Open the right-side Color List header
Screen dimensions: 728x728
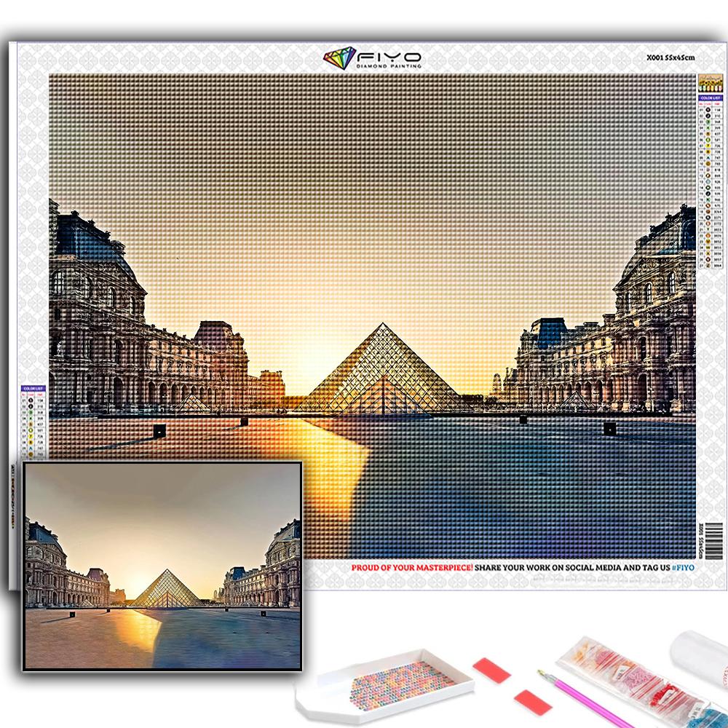click(709, 98)
